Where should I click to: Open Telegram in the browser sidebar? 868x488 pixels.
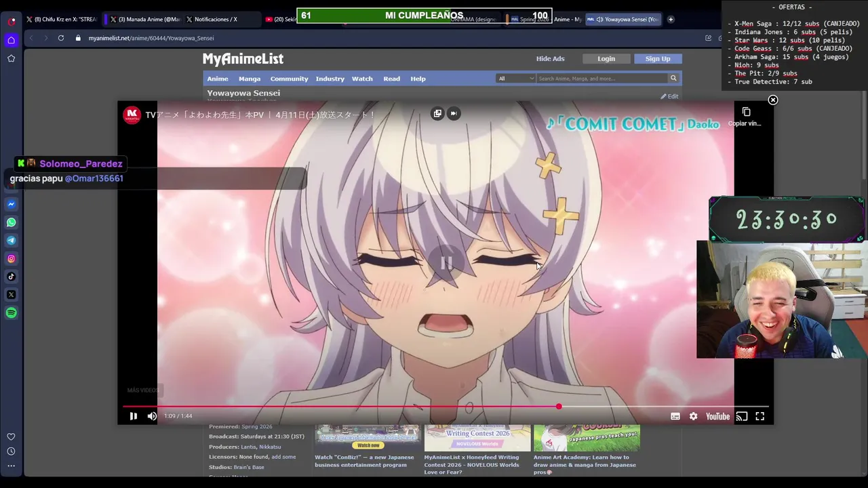(11, 240)
